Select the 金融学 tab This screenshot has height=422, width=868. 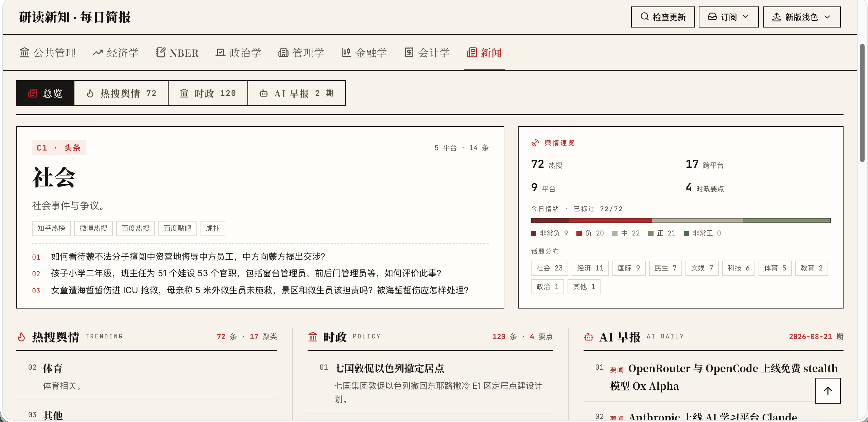click(364, 53)
